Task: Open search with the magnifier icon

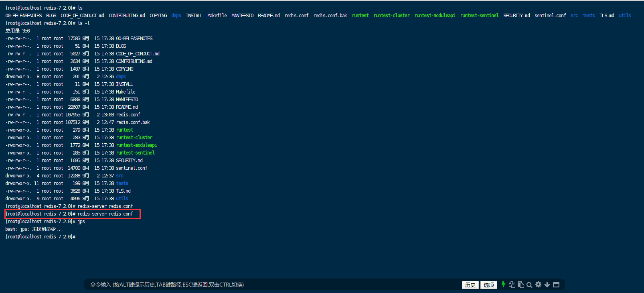Action: click(x=529, y=285)
